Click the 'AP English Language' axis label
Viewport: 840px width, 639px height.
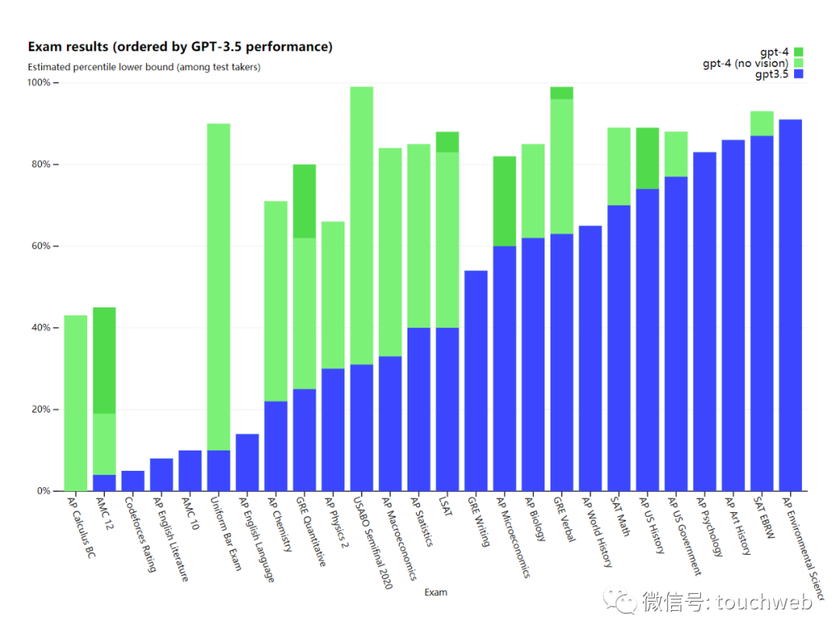257,540
